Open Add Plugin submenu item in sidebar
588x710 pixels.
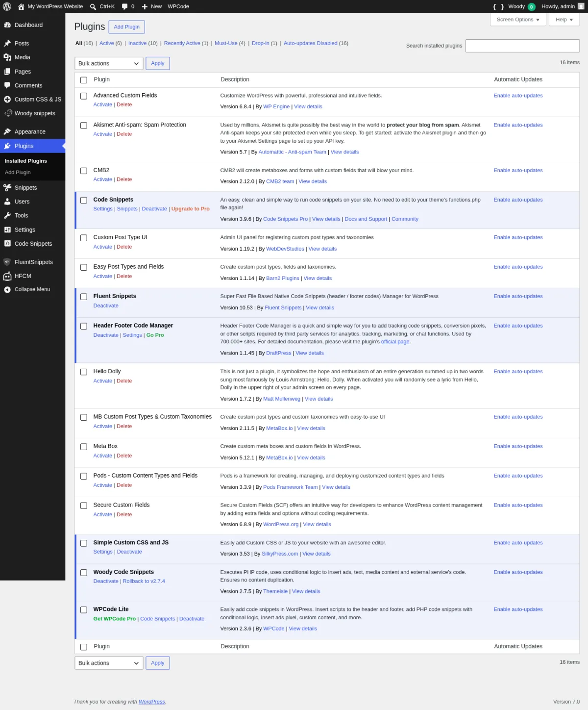[18, 173]
